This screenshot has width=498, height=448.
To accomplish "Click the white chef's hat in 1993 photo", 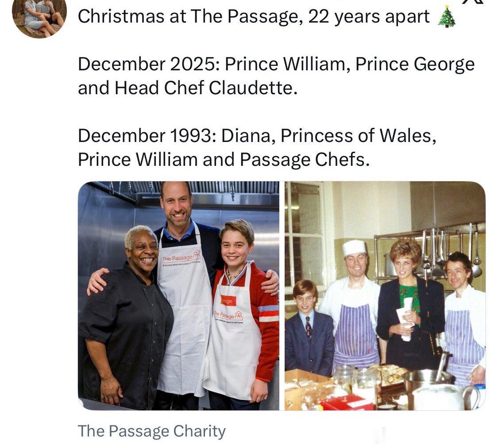I will click(x=354, y=248).
